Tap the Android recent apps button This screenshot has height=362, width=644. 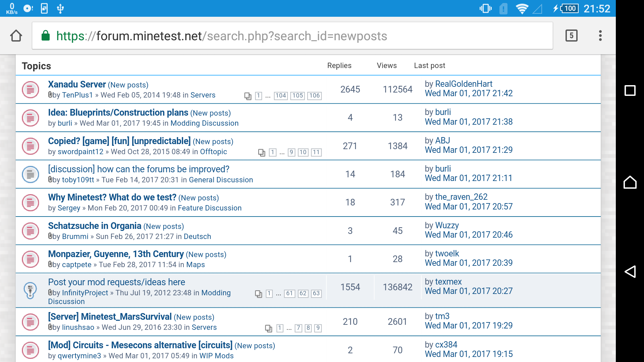tap(630, 90)
